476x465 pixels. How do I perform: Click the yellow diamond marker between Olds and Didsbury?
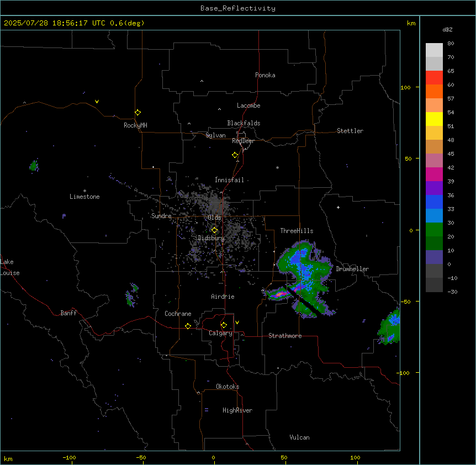point(214,230)
